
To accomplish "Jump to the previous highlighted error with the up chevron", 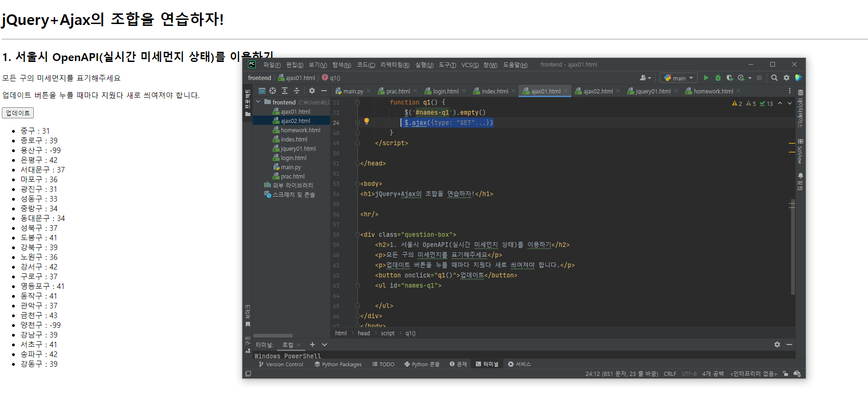I will (780, 103).
